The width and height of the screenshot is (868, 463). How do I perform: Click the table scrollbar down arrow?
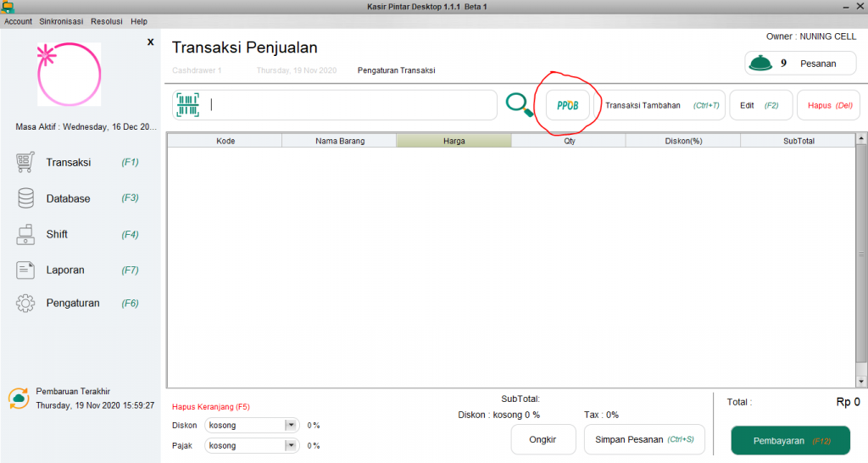pyautogui.click(x=861, y=382)
